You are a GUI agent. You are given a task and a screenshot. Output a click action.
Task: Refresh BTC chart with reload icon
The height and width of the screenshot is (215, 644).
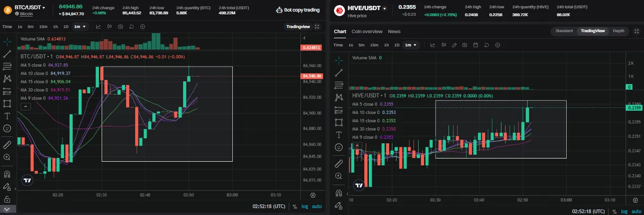tap(131, 27)
